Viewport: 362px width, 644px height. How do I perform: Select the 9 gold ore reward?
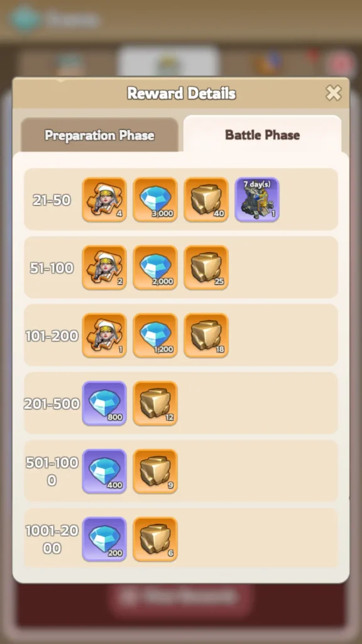(155, 471)
